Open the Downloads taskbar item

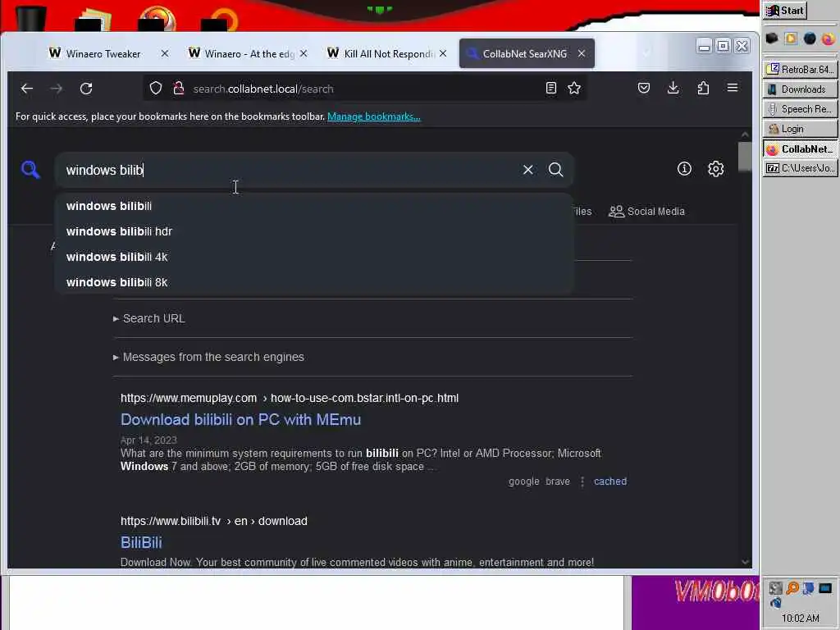tap(800, 89)
